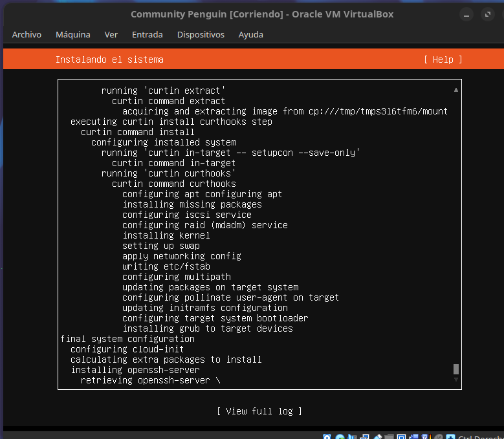Image resolution: width=504 pixels, height=439 pixels.
Task: Select the line 'installing openssh-server'
Action: pos(135,370)
